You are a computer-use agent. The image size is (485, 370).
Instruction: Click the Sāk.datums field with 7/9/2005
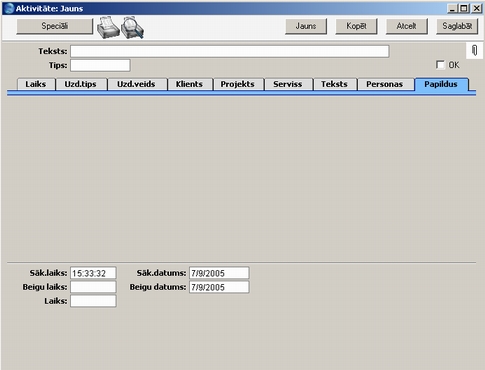tap(219, 273)
